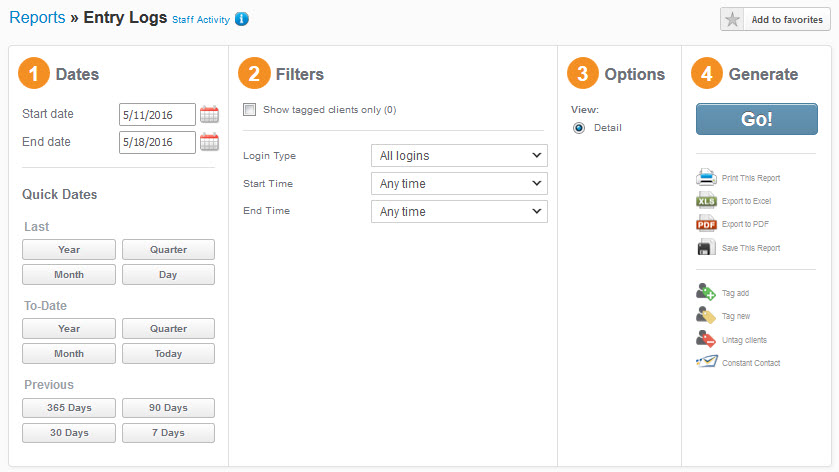This screenshot has width=839, height=472.
Task: Expand the Start Time dropdown
Action: pos(459,183)
